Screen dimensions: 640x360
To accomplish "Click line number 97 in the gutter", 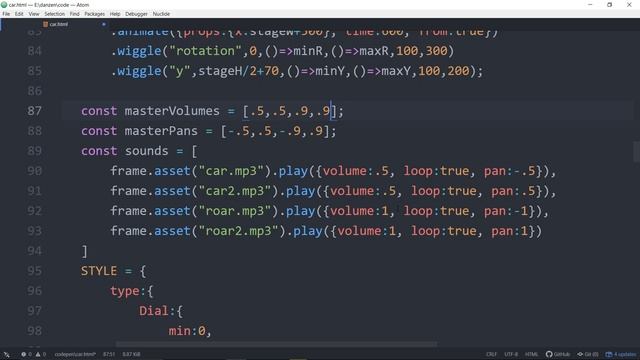I will tap(35, 311).
